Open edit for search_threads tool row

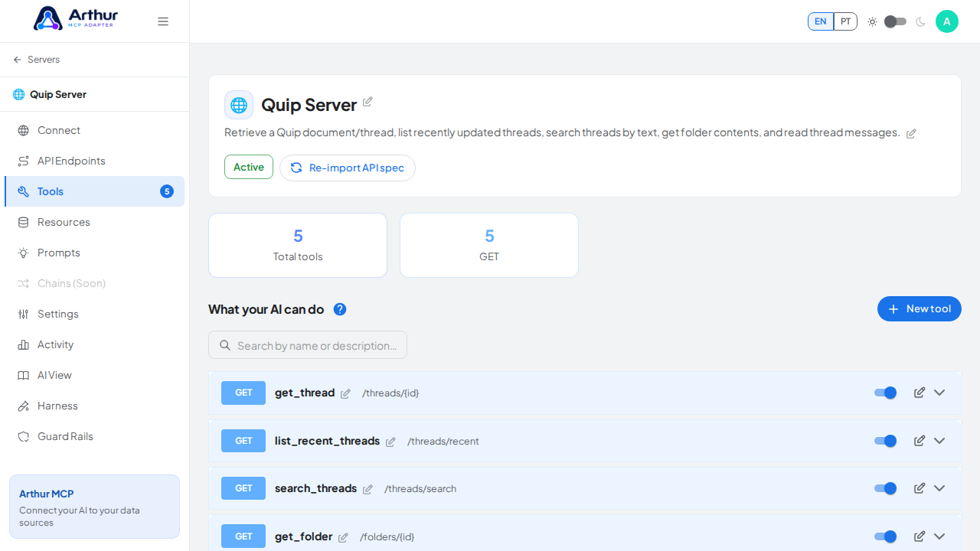(920, 488)
